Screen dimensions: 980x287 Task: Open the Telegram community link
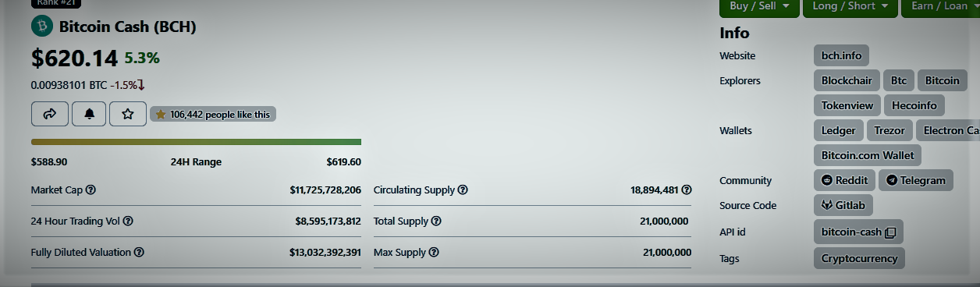point(916,180)
